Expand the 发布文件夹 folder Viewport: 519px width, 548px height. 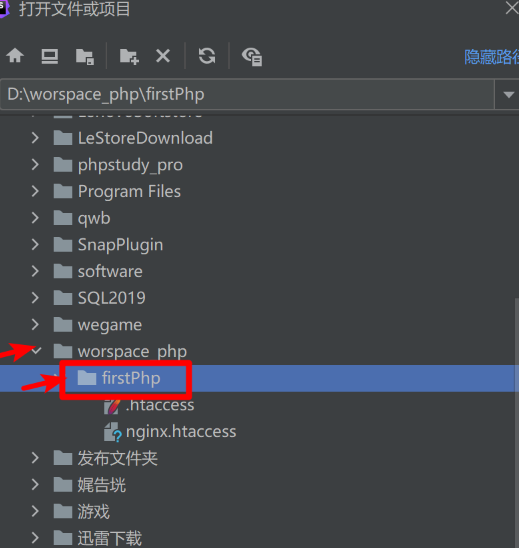point(35,458)
